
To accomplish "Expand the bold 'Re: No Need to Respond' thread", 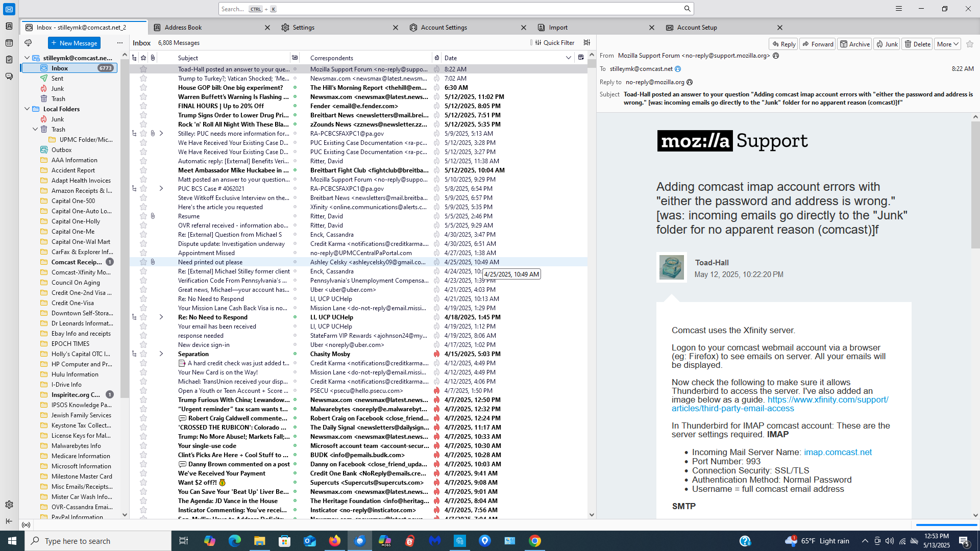I will click(x=161, y=317).
